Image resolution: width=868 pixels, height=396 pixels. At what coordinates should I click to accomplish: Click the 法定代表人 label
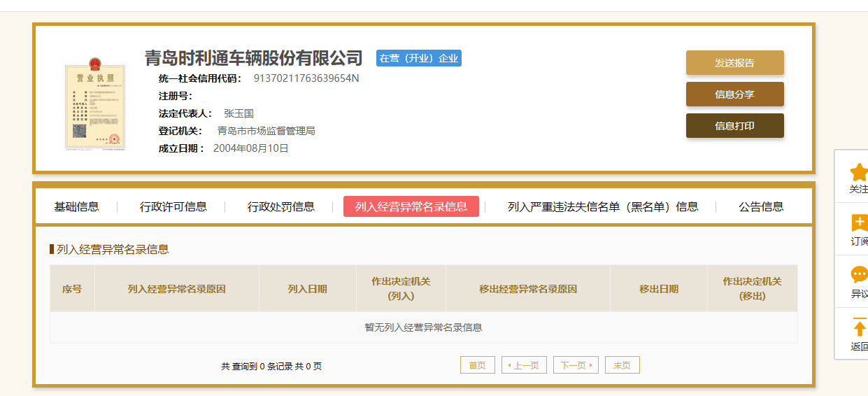click(x=185, y=113)
